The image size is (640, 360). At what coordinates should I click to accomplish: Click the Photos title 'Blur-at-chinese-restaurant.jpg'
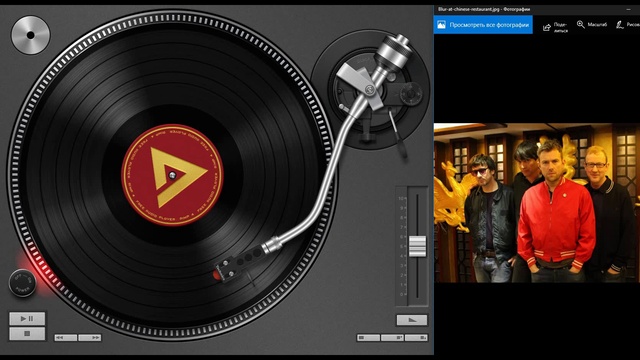click(469, 9)
